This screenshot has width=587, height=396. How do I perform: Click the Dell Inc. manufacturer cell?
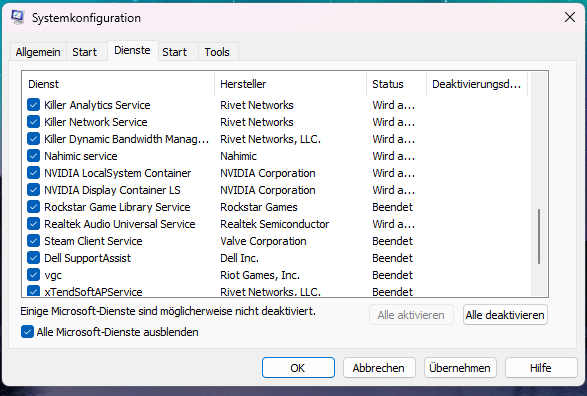click(x=239, y=258)
